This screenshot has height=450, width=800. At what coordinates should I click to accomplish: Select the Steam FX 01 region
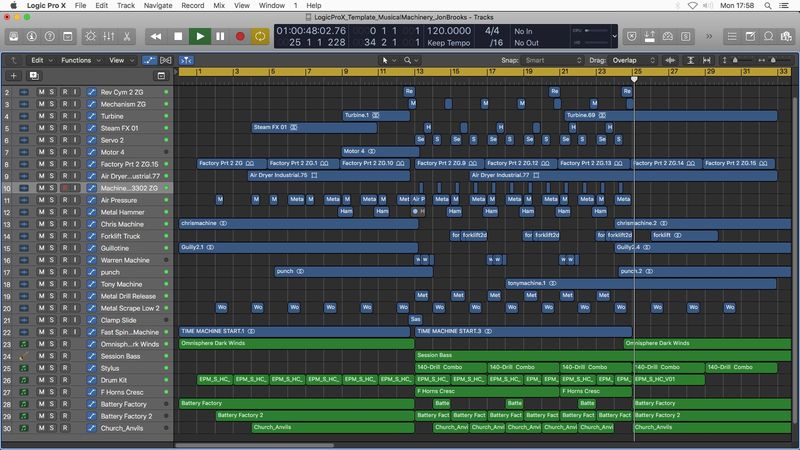point(314,128)
